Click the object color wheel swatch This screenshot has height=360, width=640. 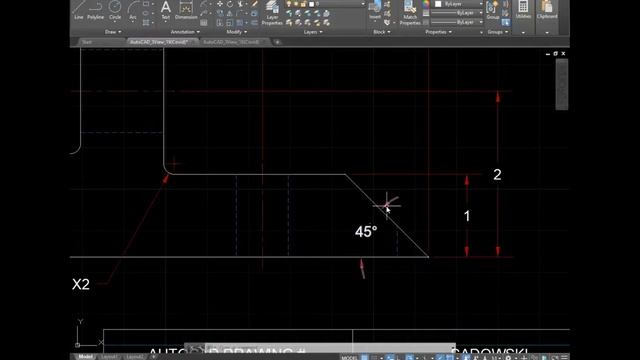pos(426,4)
